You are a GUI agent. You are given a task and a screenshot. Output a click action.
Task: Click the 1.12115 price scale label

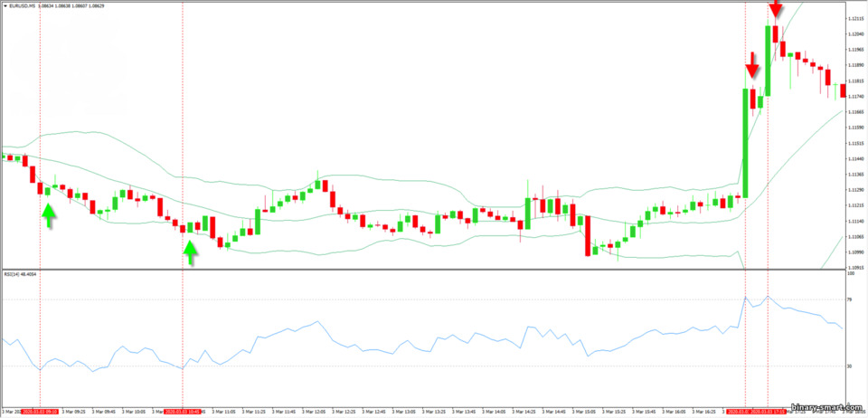coord(855,18)
